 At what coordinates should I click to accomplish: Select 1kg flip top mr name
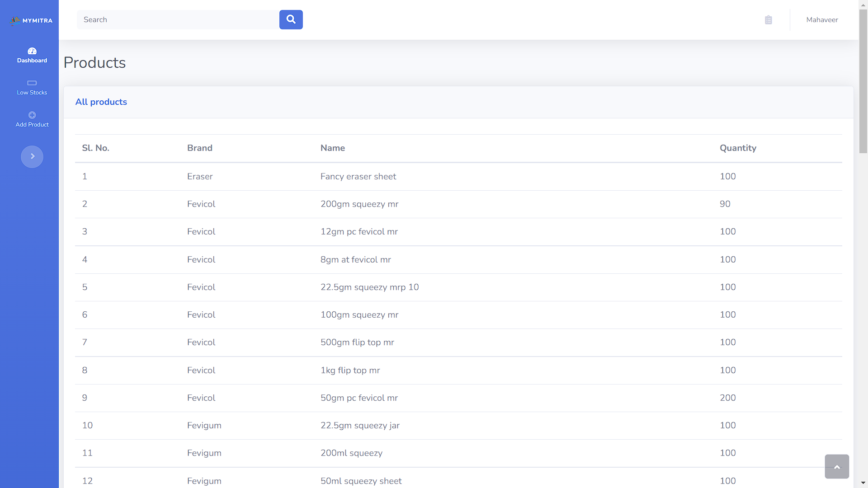pyautogui.click(x=350, y=371)
